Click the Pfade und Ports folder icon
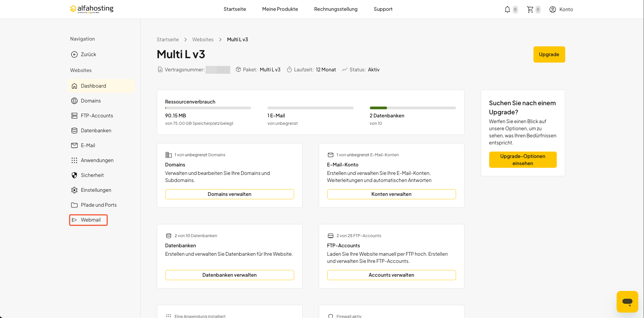This screenshot has width=644, height=318. (74, 205)
